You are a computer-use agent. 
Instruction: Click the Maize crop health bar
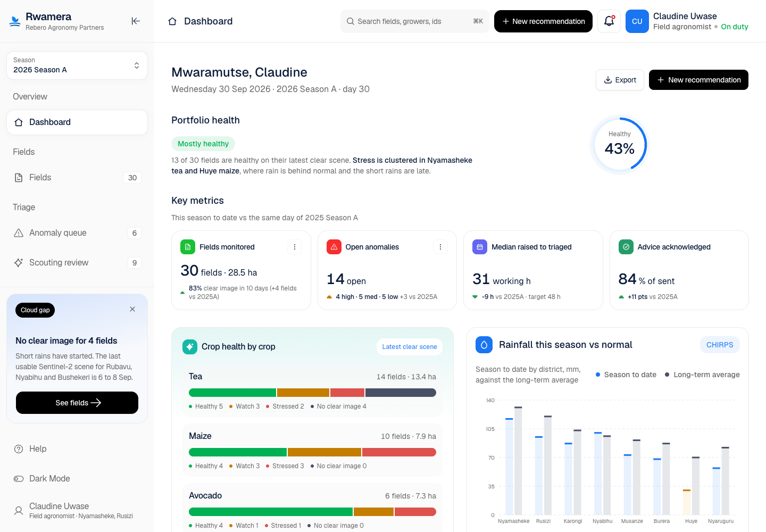pos(312,452)
